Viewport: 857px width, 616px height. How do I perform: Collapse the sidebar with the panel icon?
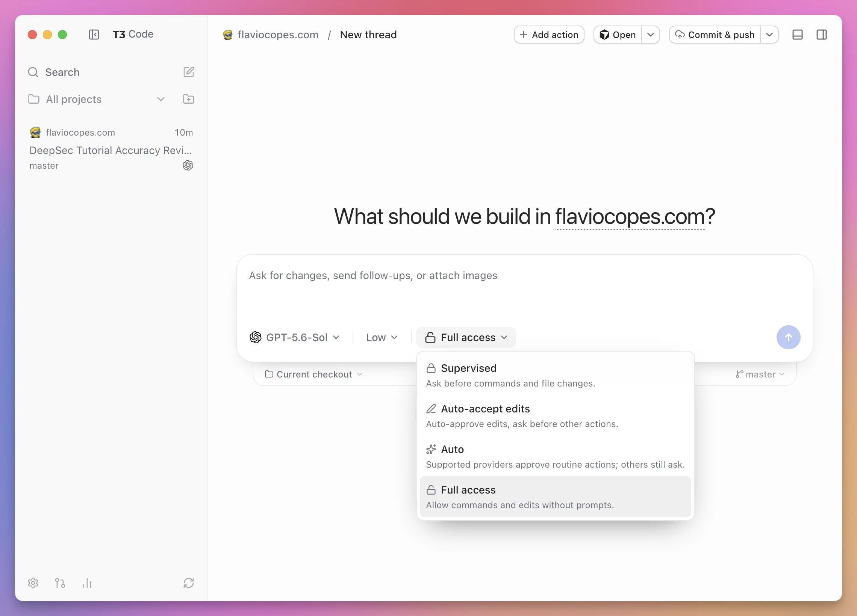[x=94, y=35]
